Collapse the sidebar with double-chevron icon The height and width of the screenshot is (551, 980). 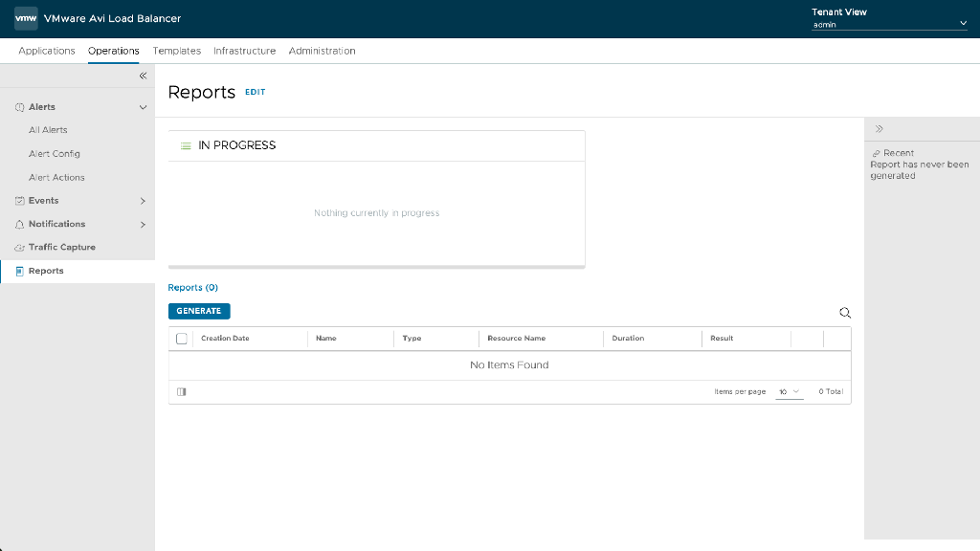[143, 76]
